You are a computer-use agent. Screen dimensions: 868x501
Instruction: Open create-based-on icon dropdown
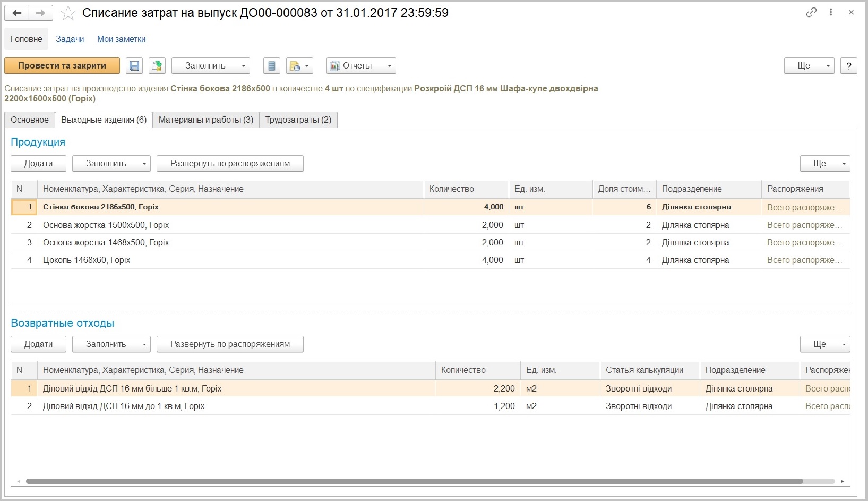[x=299, y=66]
